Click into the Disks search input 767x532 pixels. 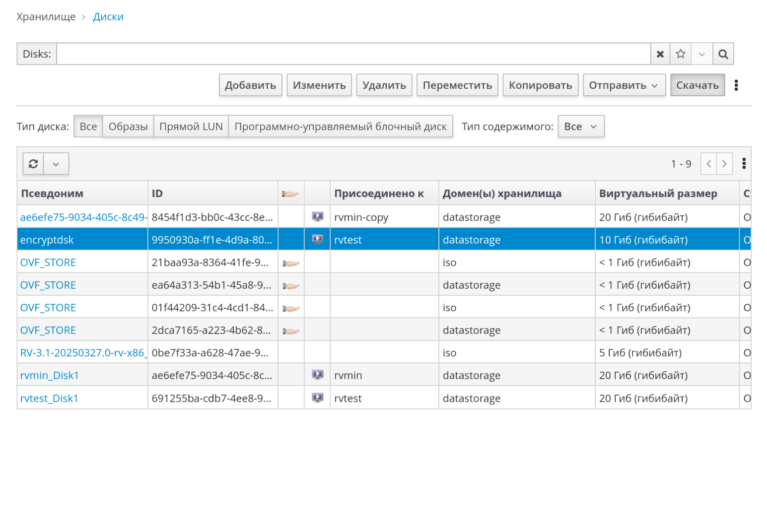coord(353,54)
